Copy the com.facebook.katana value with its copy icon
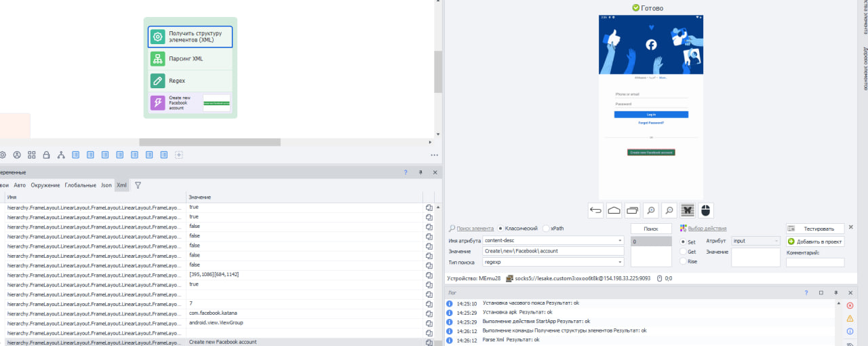This screenshot has width=868, height=346. point(429,313)
